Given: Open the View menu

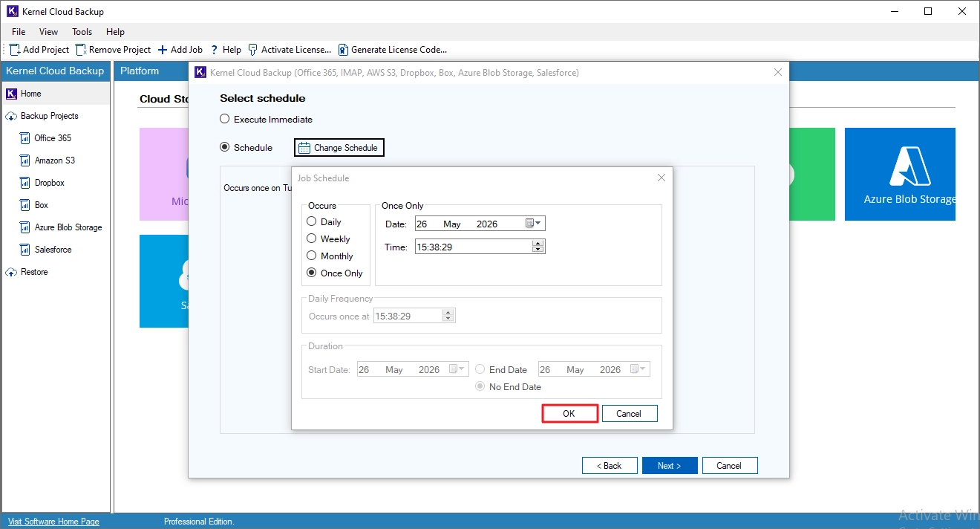Looking at the screenshot, I should 48,32.
